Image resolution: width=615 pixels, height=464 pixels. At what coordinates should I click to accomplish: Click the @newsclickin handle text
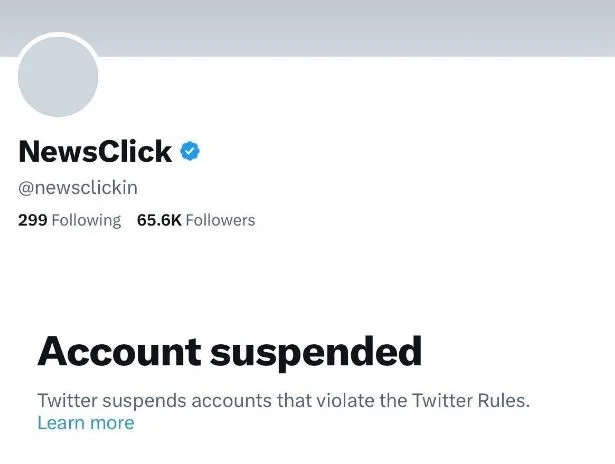point(78,188)
